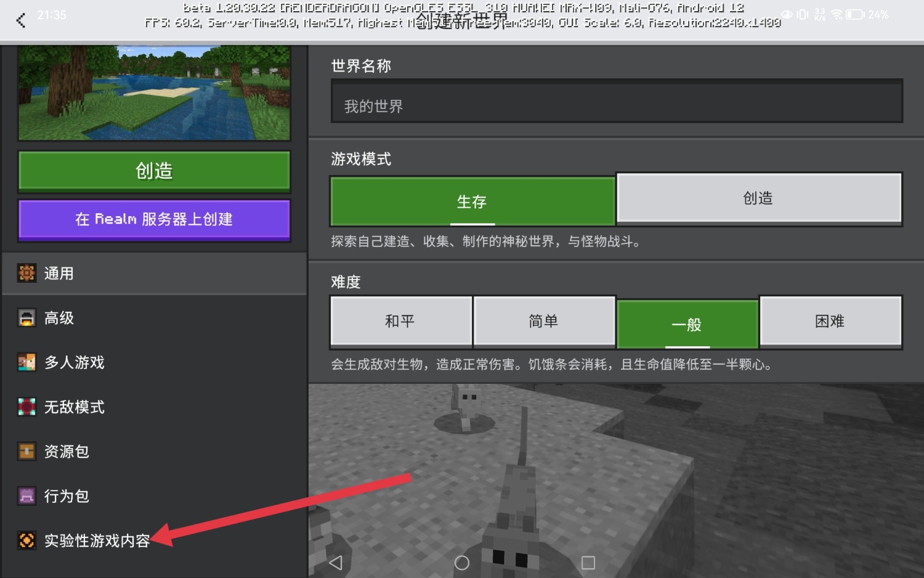The width and height of the screenshot is (924, 578).
Task: Click the 实验性游戏内容 icon
Action: click(x=26, y=540)
